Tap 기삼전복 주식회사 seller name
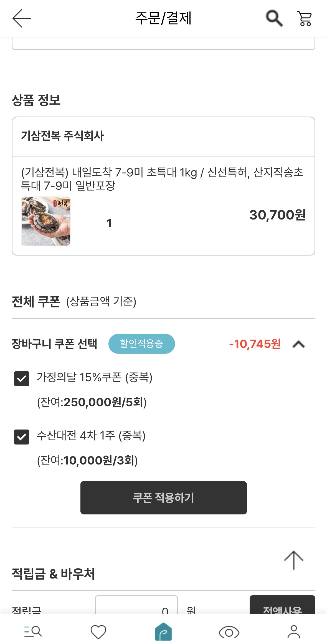Viewport: 327px width, 644px height. (x=62, y=136)
